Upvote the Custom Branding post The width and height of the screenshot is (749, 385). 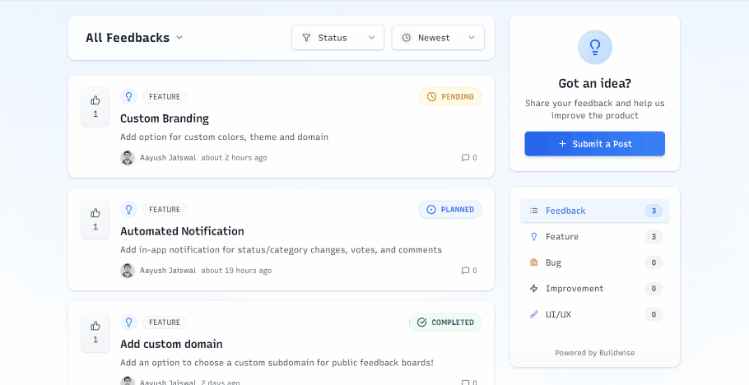point(96,107)
